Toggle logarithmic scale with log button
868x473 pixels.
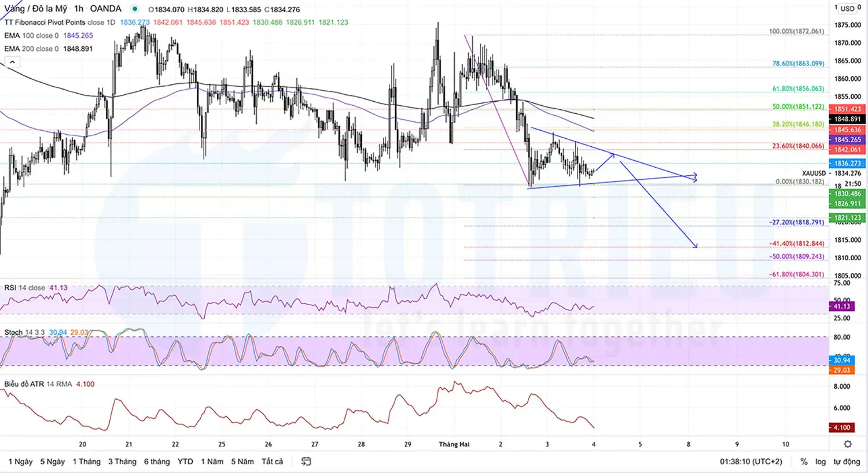[821, 462]
